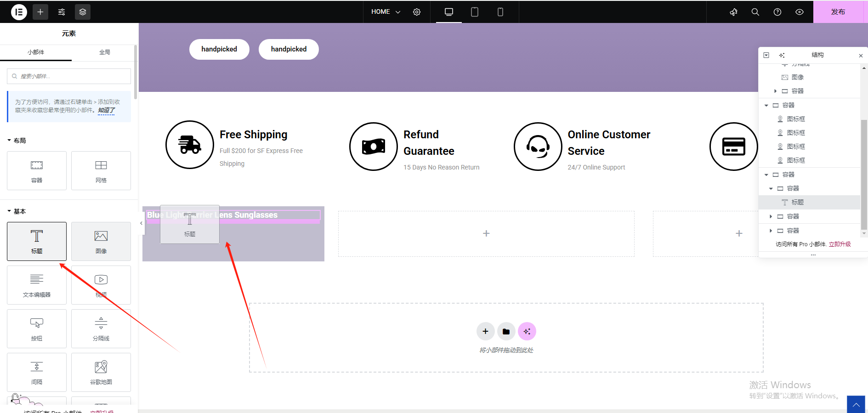Screen dimensions: 868x413
Task: Collapse the 基本 widgets section
Action: (17, 211)
